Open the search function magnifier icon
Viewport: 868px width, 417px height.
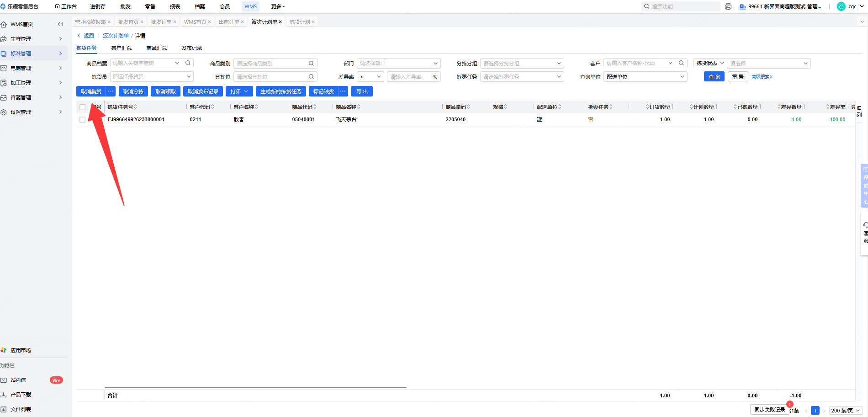tap(646, 6)
